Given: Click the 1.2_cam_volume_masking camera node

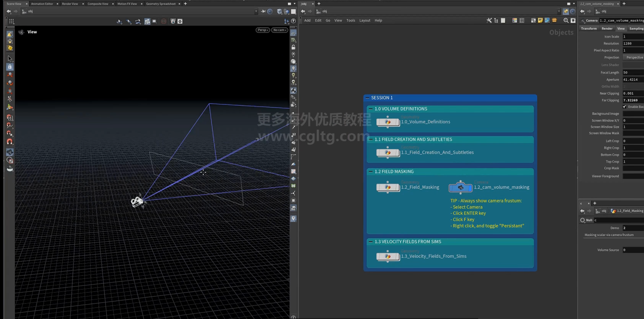Looking at the screenshot, I should pyautogui.click(x=460, y=187).
